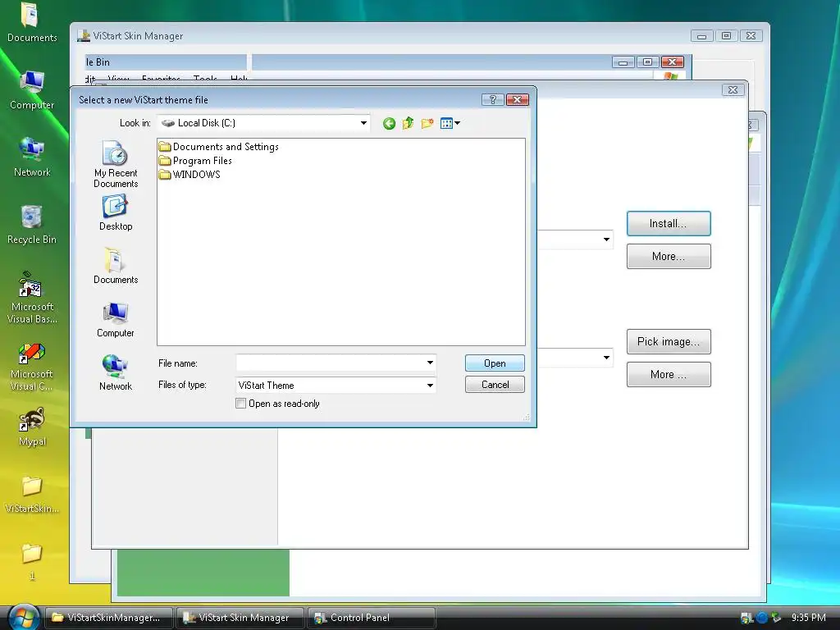Select Network in the places bar
Viewport: 840px width, 630px height.
coord(116,373)
